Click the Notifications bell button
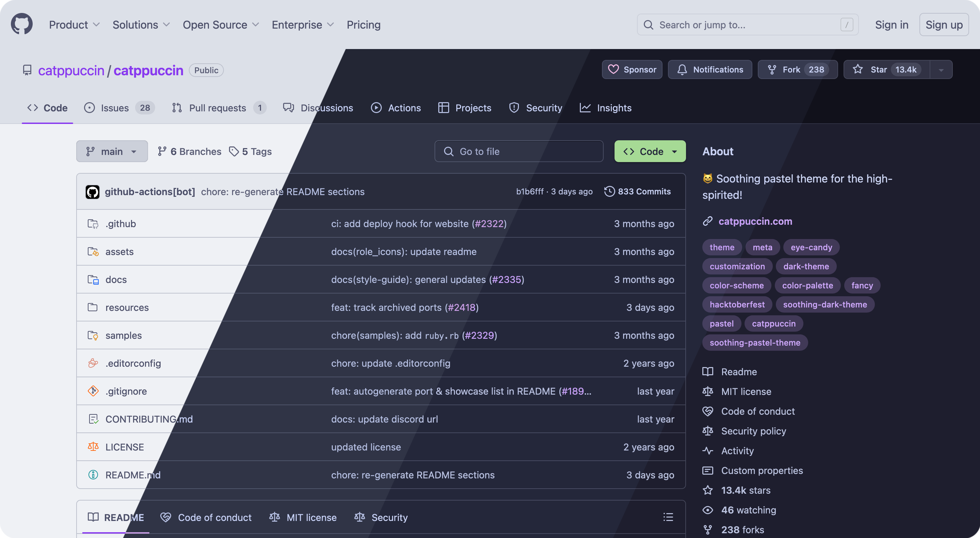The image size is (980, 538). pos(710,70)
